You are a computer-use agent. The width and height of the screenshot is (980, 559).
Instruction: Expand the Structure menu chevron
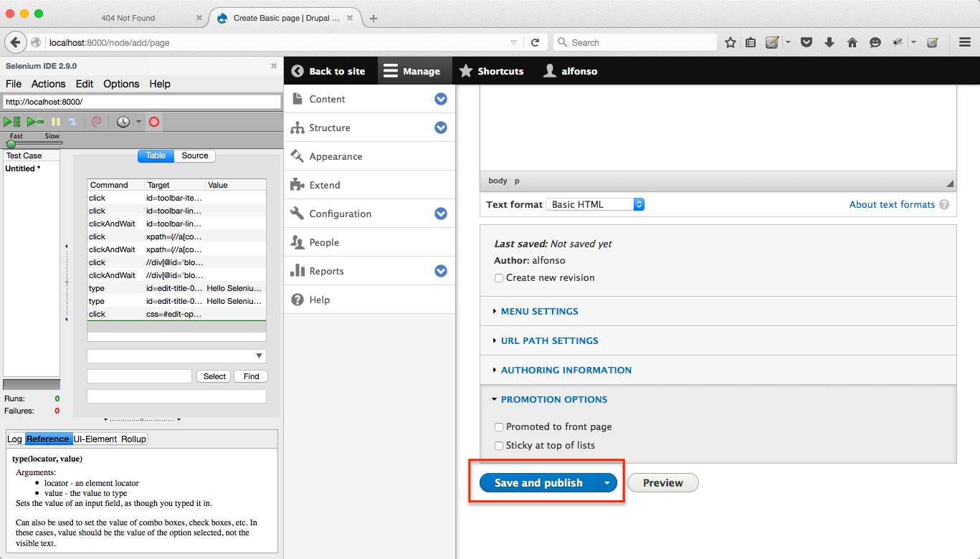(x=441, y=128)
